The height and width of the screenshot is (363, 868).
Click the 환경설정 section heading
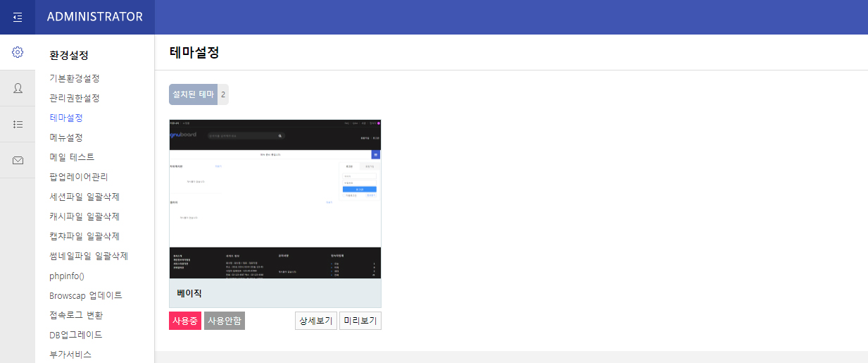[x=69, y=55]
